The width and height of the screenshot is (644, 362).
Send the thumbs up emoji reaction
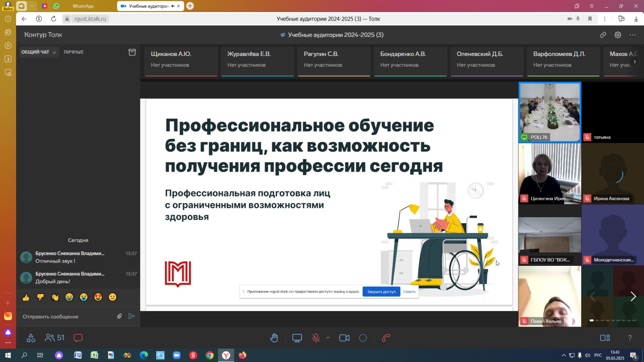tap(26, 297)
